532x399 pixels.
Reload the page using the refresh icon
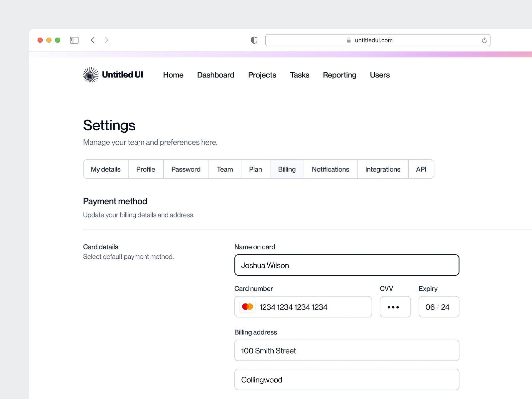pos(484,40)
